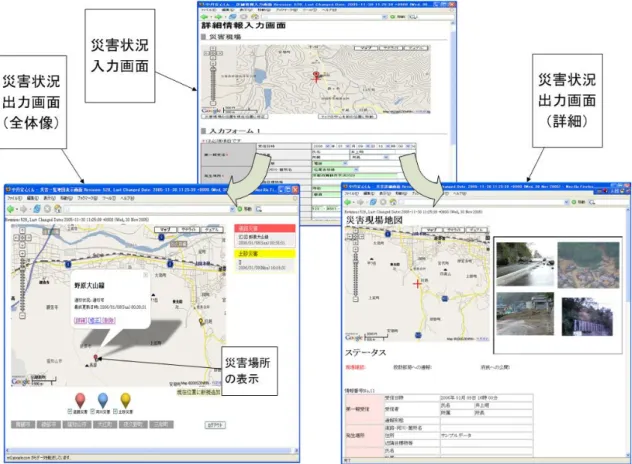Reload the detail output window page
The width and height of the screenshot is (632, 464).
click(374, 202)
